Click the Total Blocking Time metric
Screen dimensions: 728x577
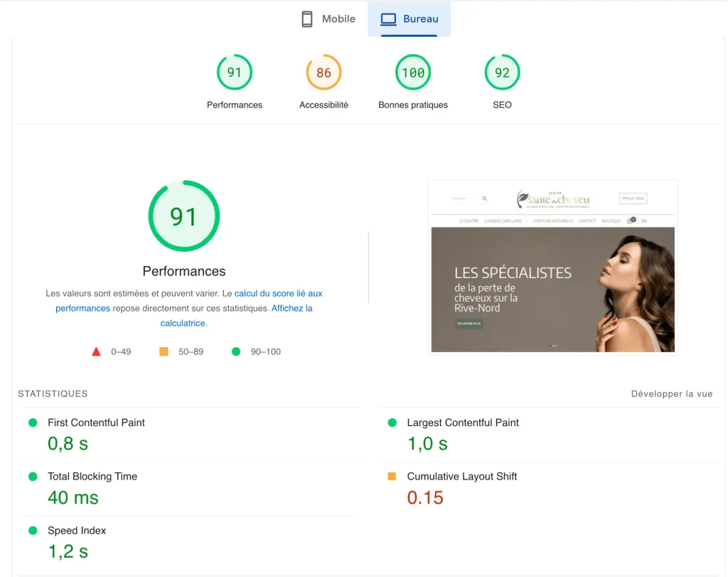tap(92, 477)
